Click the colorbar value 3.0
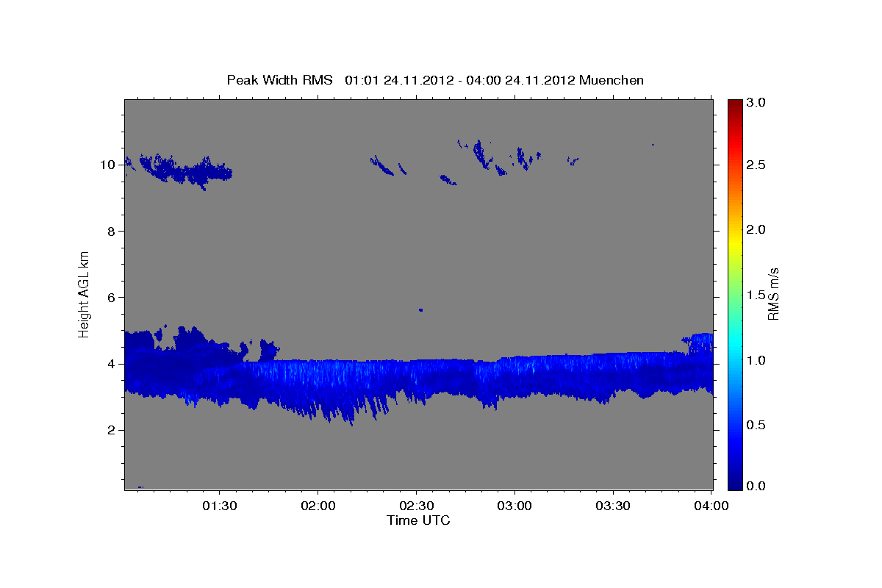 [x=757, y=102]
